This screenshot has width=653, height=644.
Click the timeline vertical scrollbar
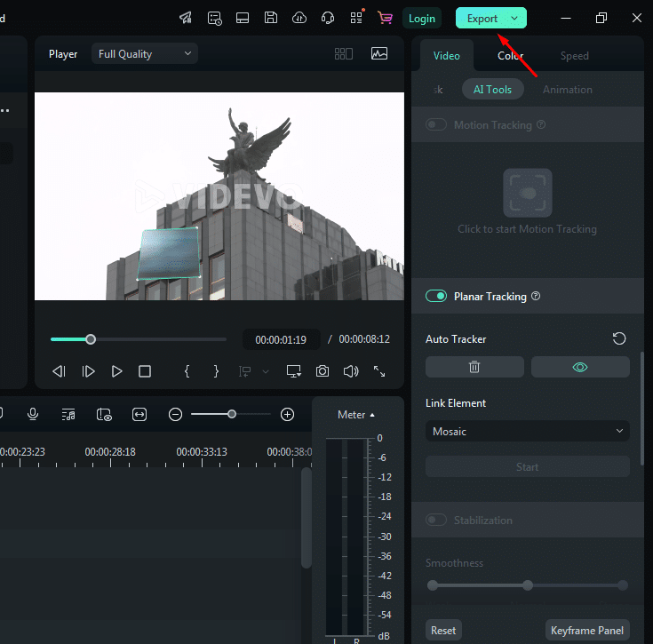[x=307, y=518]
